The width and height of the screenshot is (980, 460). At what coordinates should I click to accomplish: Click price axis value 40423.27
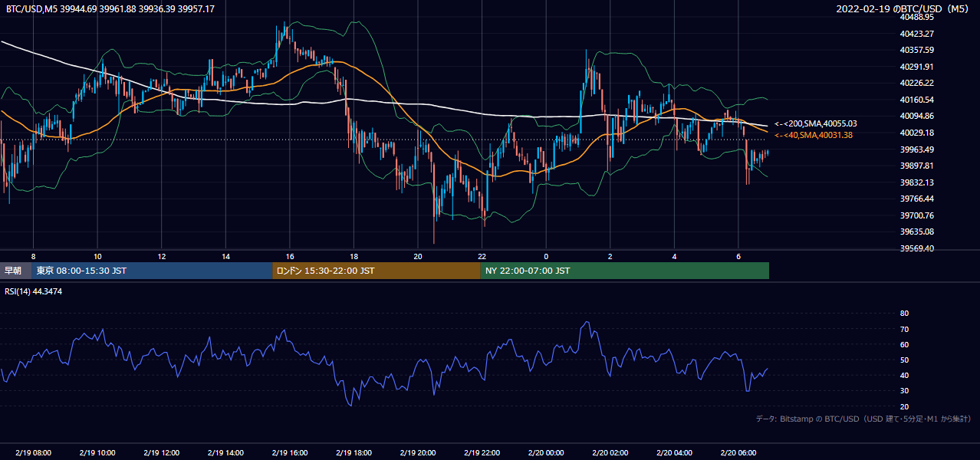click(917, 34)
